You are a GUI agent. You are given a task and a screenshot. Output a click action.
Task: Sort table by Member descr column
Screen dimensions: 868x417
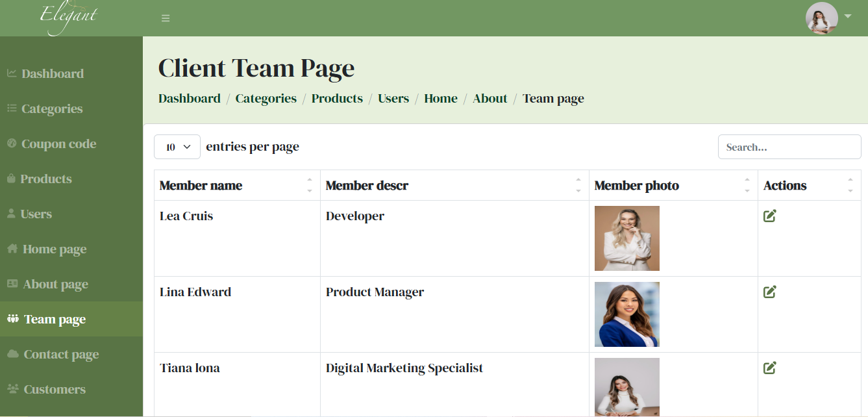(578, 185)
